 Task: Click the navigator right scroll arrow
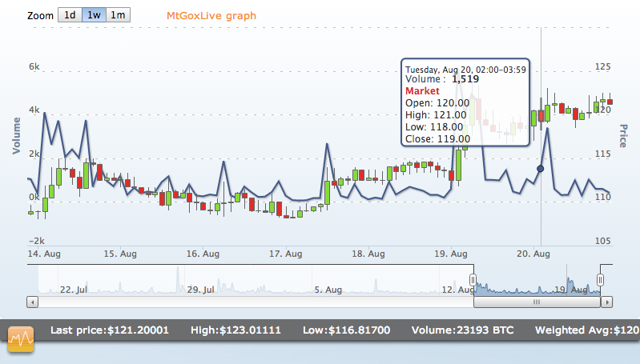coord(607,302)
